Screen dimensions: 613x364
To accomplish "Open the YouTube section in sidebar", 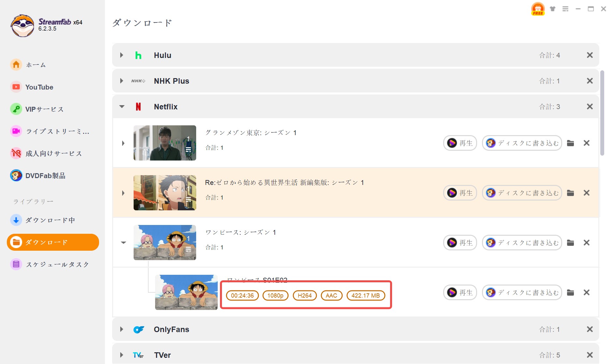I will (39, 87).
